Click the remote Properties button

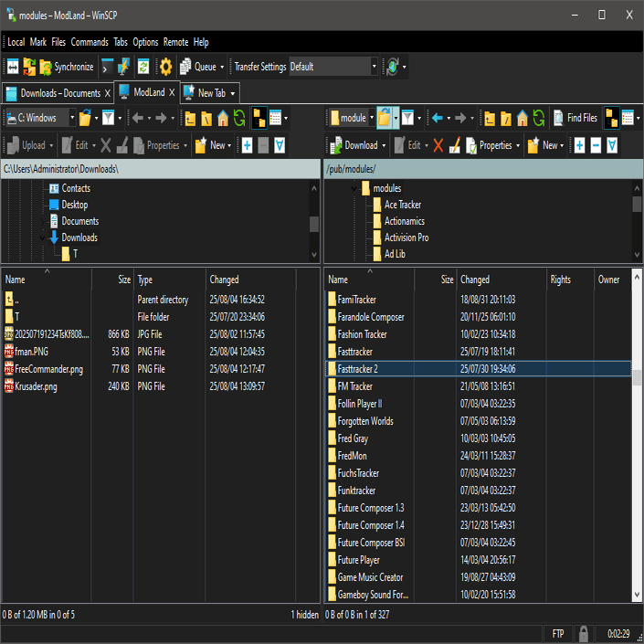(x=489, y=145)
